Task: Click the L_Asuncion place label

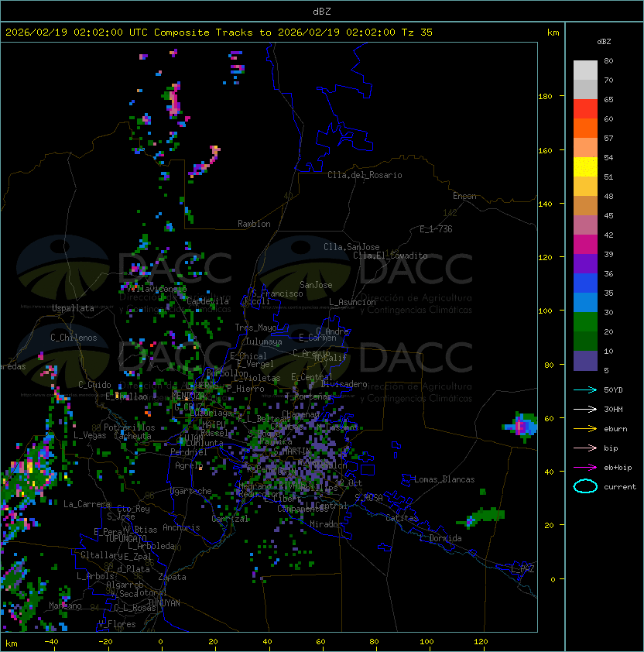Action: [352, 302]
